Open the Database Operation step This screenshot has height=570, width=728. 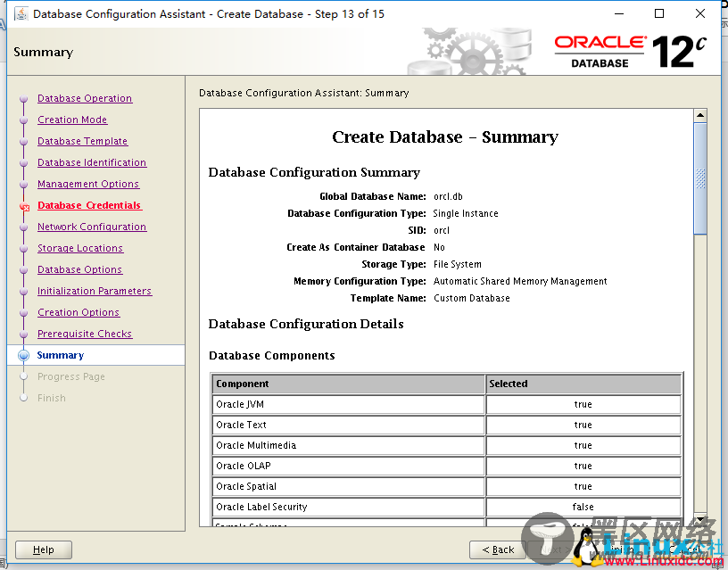click(x=85, y=98)
